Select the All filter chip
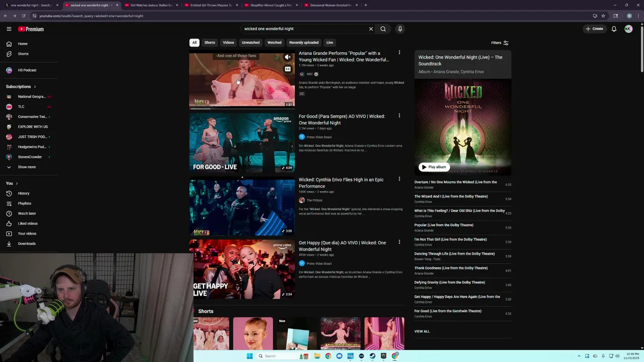Screen dimensions: 644x362 (x=194, y=43)
